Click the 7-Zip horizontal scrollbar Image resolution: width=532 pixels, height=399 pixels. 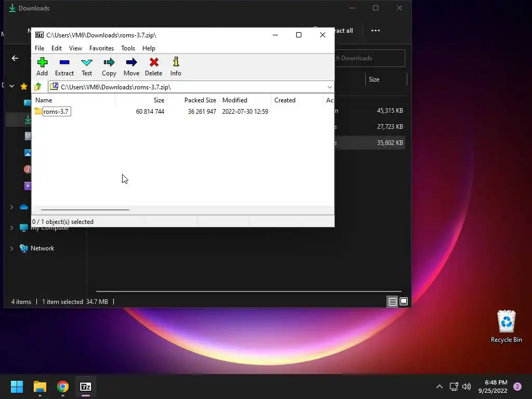[85, 210]
